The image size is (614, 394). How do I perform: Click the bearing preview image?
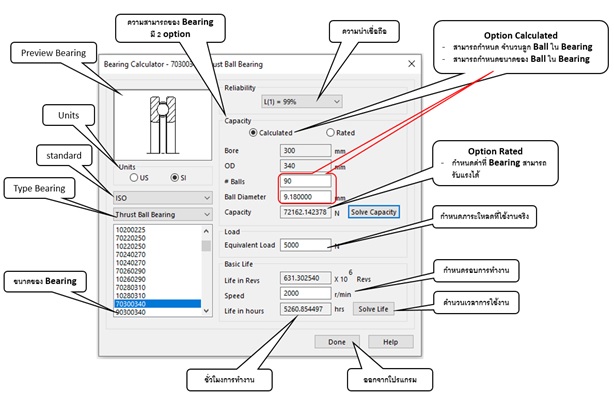point(163,125)
